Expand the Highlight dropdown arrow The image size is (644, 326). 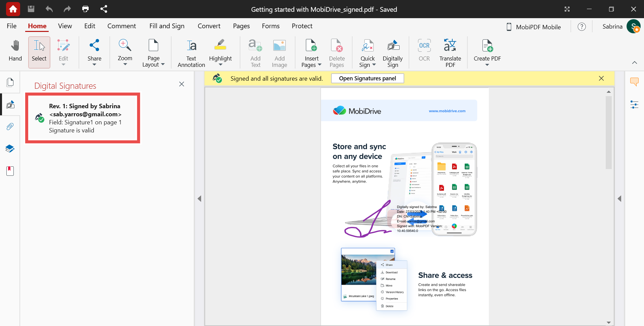(x=220, y=65)
